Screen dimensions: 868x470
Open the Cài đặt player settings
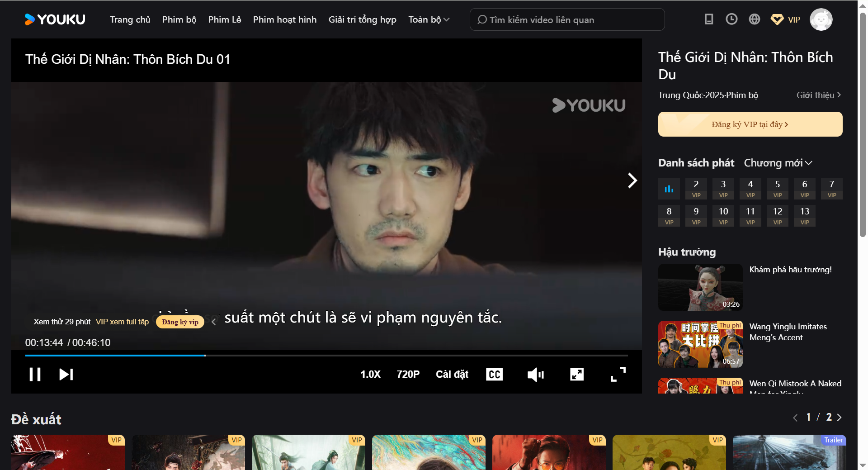452,374
